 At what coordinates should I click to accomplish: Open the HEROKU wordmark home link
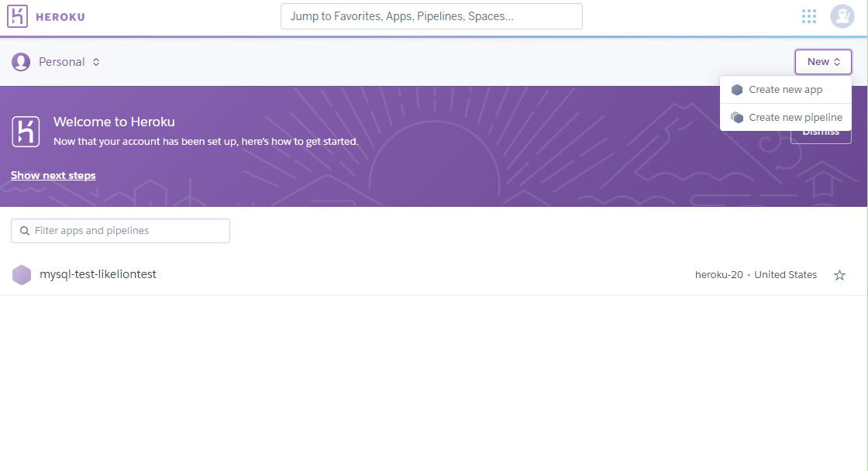point(60,17)
